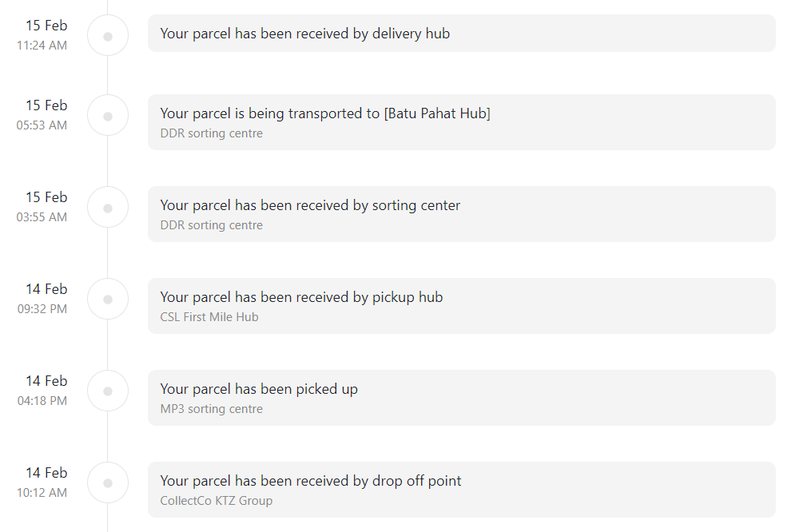Select the 'parcel has been picked up' card
Viewport: 791px width, 532px height.
(x=462, y=397)
